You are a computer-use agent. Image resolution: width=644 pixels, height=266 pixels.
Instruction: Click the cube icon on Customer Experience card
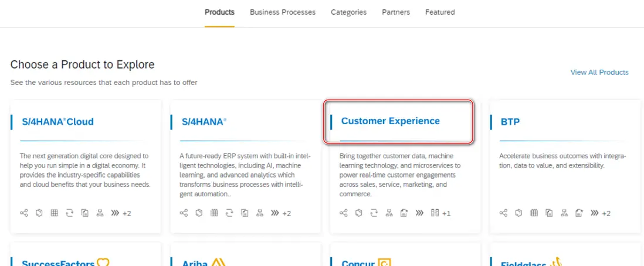[x=359, y=213]
